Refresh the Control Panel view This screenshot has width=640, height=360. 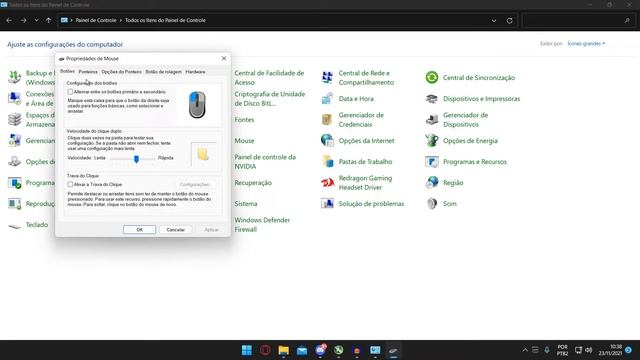(509, 20)
